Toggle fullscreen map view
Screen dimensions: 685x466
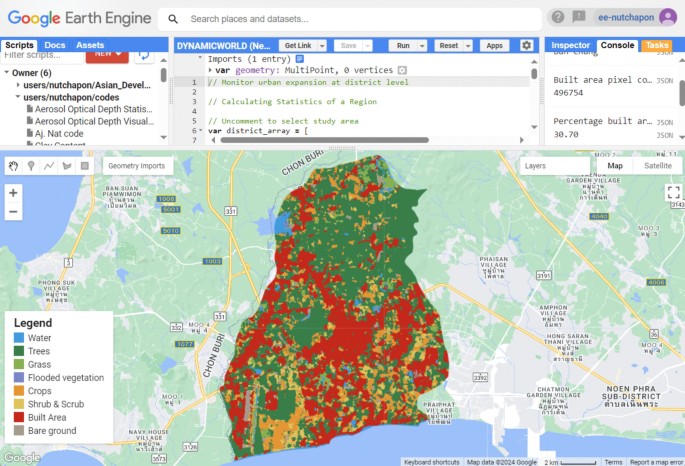pos(672,193)
